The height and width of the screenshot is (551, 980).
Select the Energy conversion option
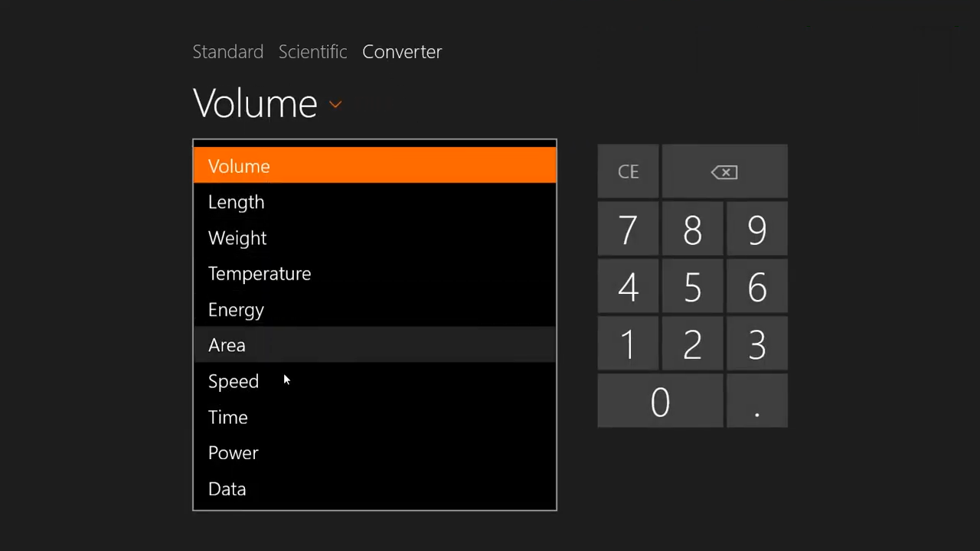pos(236,310)
